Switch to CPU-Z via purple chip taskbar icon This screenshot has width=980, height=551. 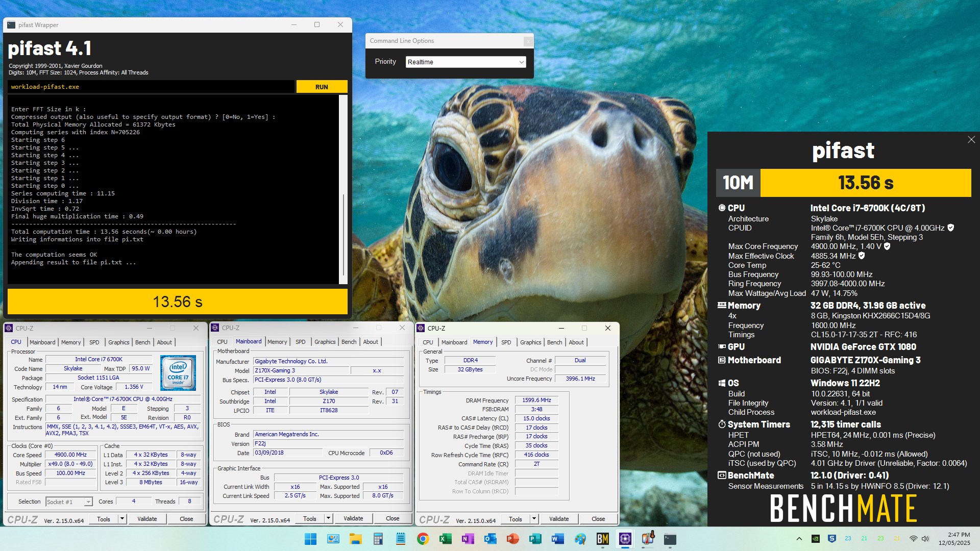(x=625, y=539)
